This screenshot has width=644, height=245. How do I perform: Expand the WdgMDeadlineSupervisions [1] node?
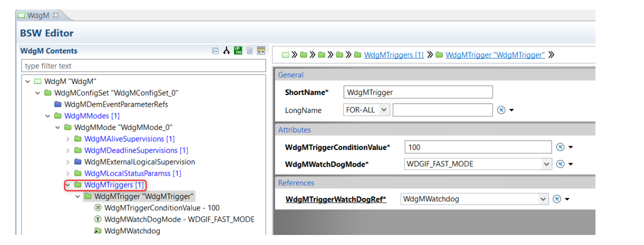(68, 150)
